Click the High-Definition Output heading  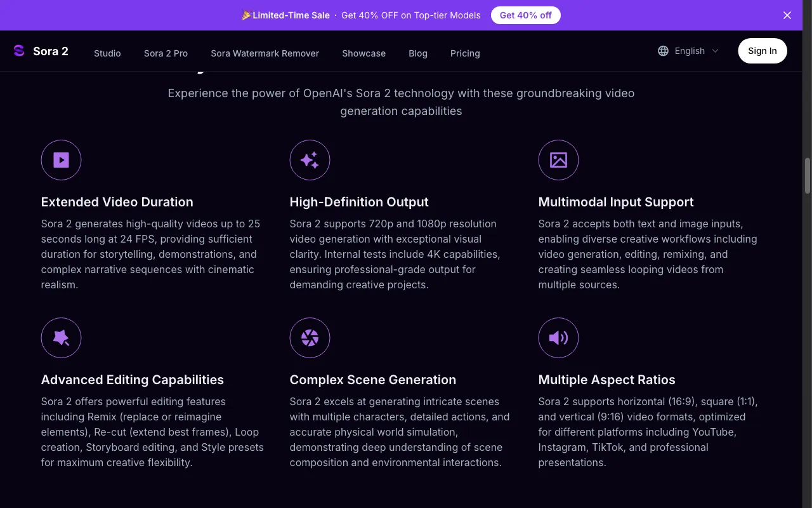(x=359, y=202)
